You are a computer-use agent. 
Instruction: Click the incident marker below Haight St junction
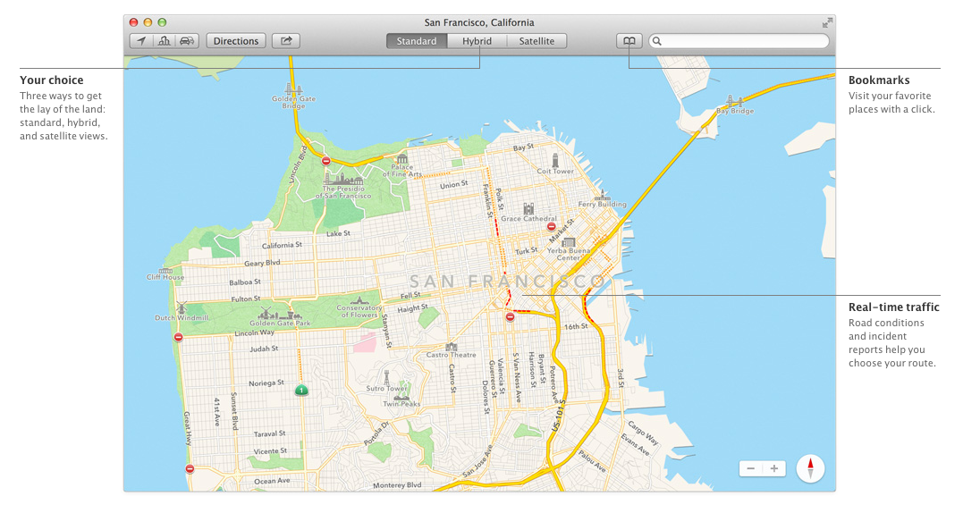click(510, 317)
